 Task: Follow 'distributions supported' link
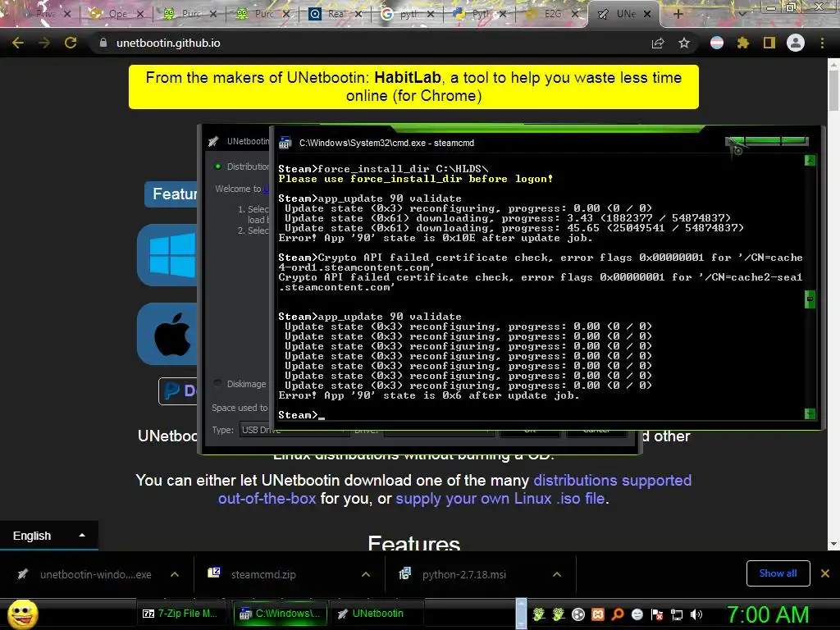pyautogui.click(x=612, y=480)
